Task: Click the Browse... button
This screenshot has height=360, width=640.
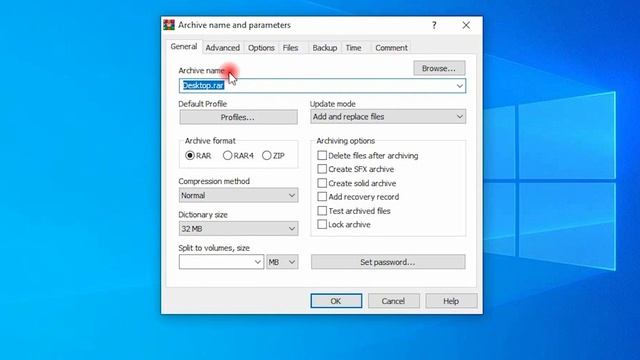Action: point(439,68)
